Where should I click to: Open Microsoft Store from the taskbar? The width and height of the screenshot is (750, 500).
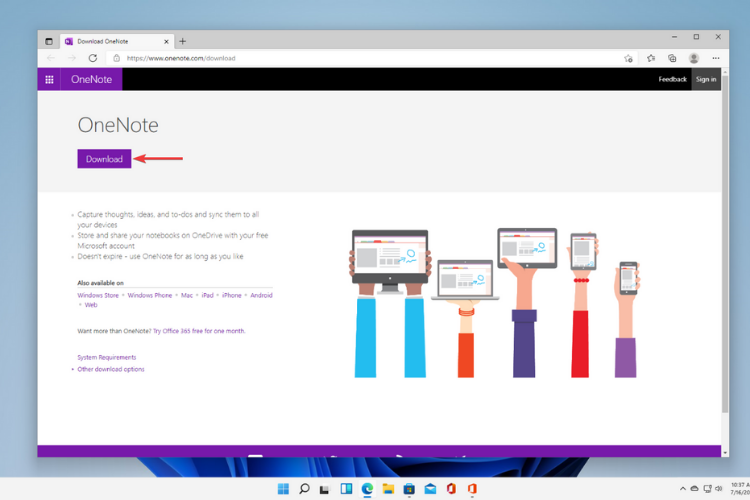(409, 489)
